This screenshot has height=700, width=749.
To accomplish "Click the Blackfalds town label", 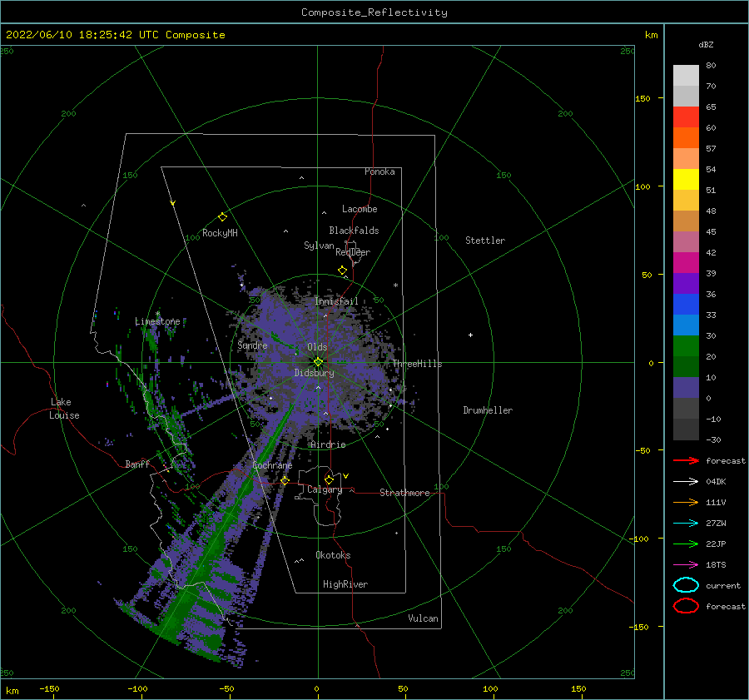I will click(x=354, y=231).
